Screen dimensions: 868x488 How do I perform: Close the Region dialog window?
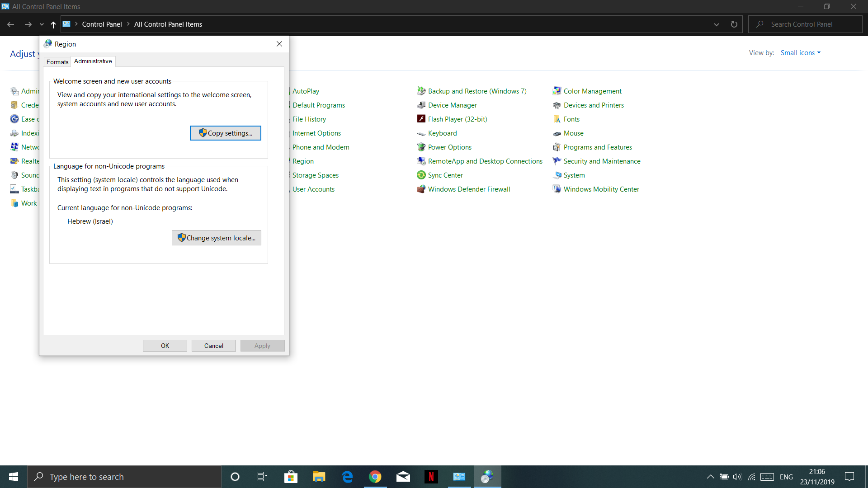coord(279,44)
